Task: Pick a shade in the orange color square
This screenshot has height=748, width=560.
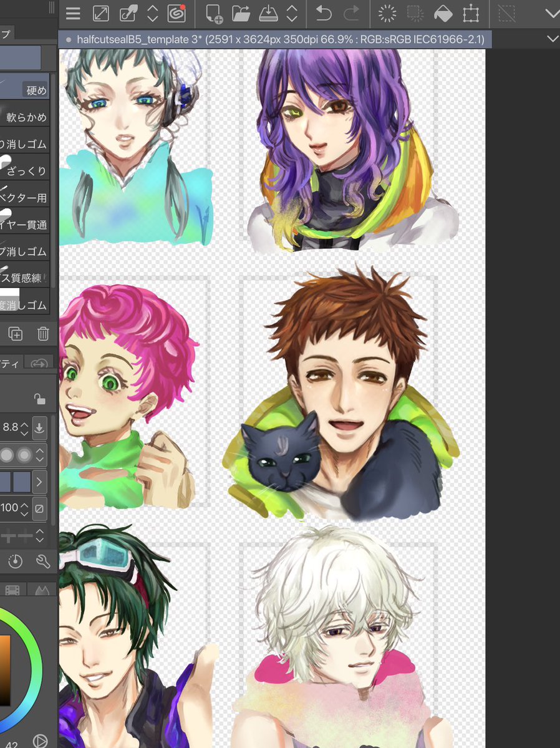Action: (x=5, y=670)
